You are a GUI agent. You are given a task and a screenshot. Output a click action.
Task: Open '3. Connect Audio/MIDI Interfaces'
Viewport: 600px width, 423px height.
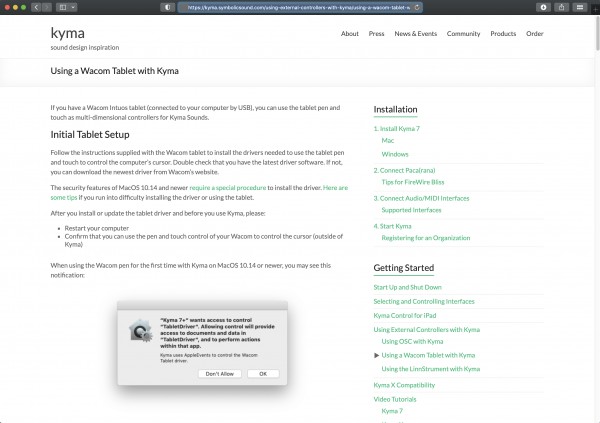click(421, 198)
